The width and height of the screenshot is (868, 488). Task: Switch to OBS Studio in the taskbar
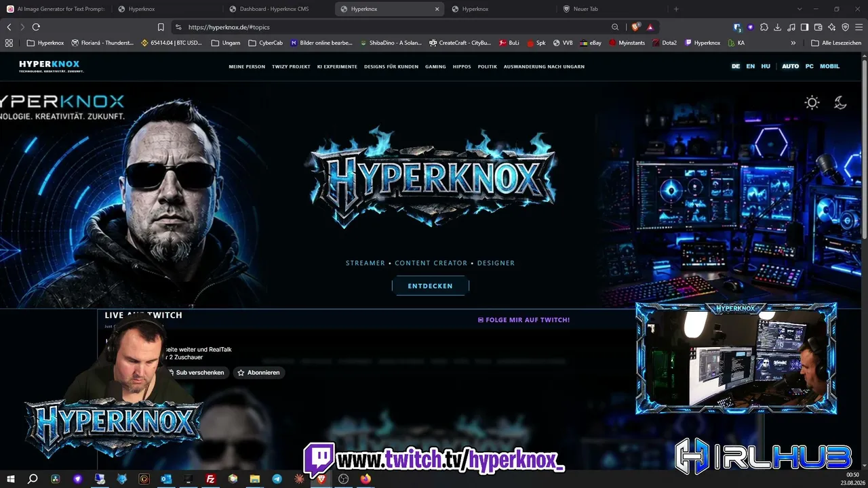tap(344, 479)
